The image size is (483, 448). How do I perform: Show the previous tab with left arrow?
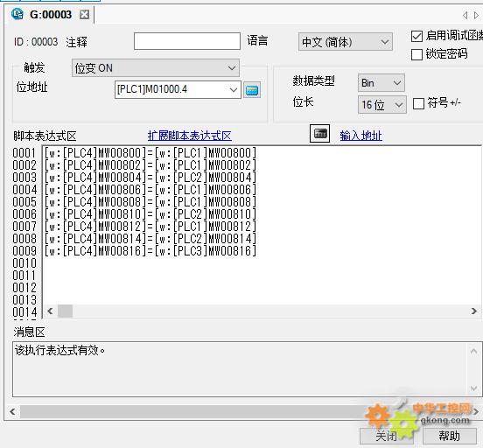465,15
